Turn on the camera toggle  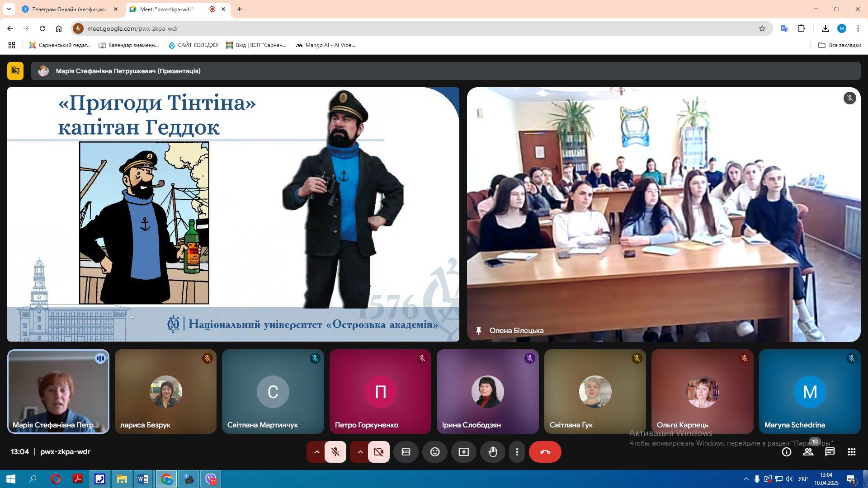379,452
